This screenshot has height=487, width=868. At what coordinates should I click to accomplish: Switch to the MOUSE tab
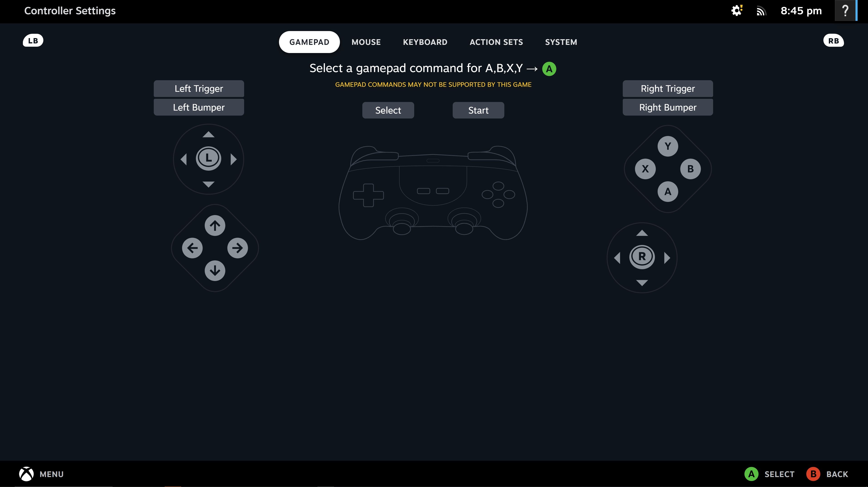pos(366,42)
